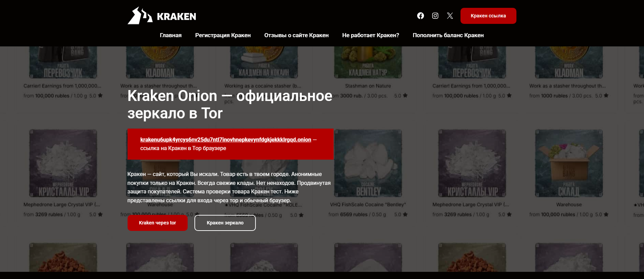Image resolution: width=644 pixels, height=279 pixels.
Task: Click the 'Kraken Onion — официальное зеркало в Tor' heading
Action: click(x=230, y=104)
